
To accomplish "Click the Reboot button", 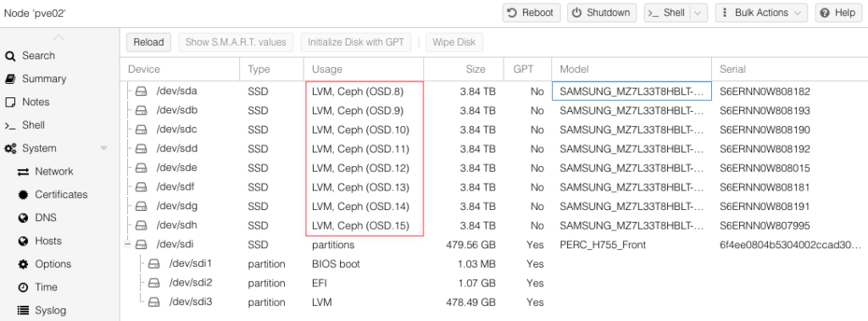I will point(531,13).
